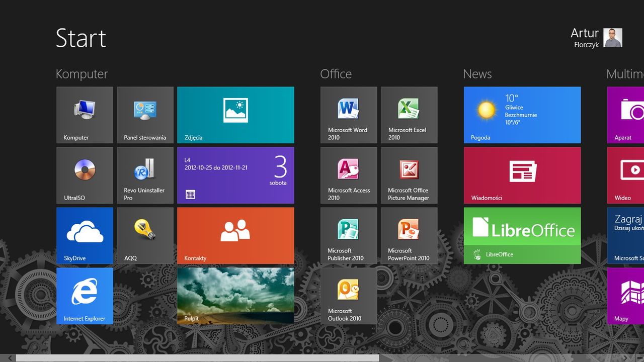Launch Microsoft Outlook 2010
644x362 pixels.
tap(349, 296)
